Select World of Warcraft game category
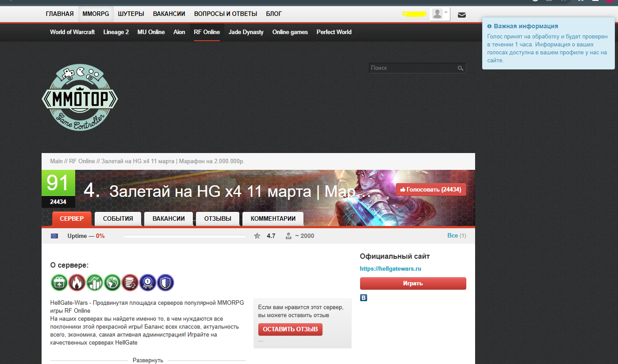 [x=72, y=32]
